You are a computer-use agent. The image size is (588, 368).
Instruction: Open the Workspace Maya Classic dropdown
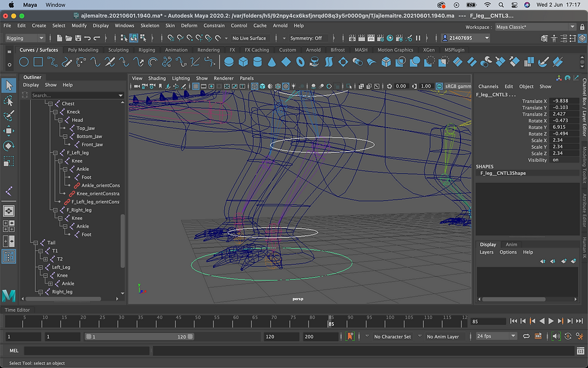point(535,27)
